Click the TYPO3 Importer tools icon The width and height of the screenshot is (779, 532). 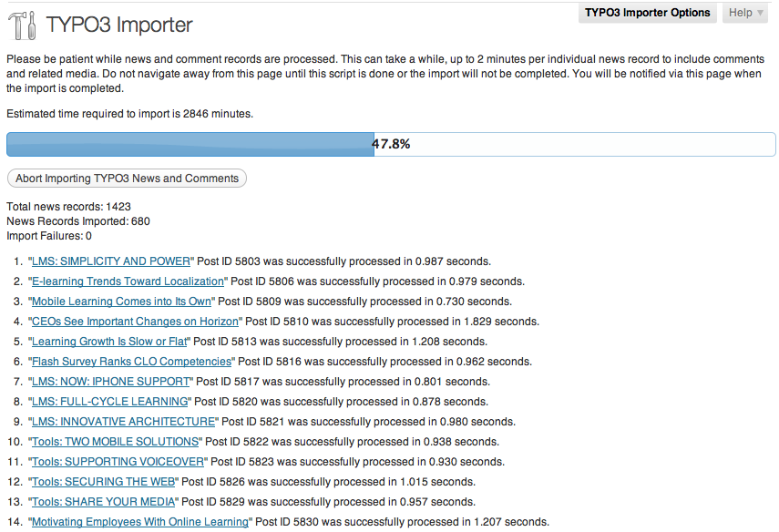22,26
